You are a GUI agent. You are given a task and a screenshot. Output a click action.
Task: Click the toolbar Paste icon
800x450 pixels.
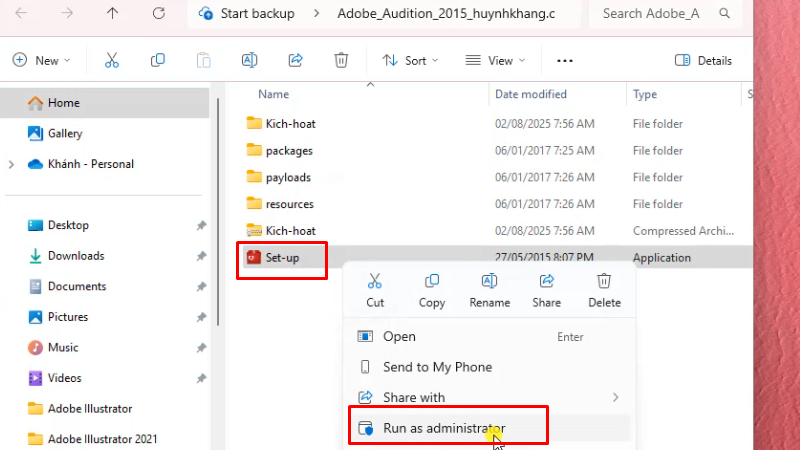point(204,60)
